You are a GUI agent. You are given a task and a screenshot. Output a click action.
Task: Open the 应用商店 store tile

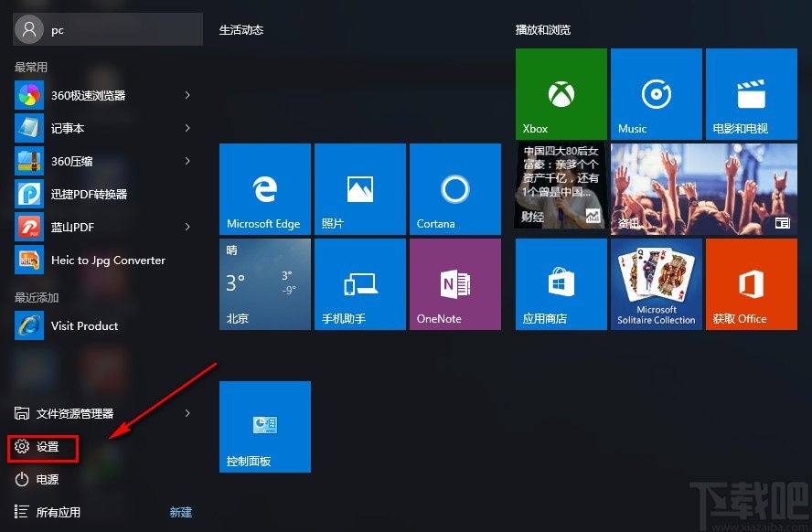coord(561,283)
